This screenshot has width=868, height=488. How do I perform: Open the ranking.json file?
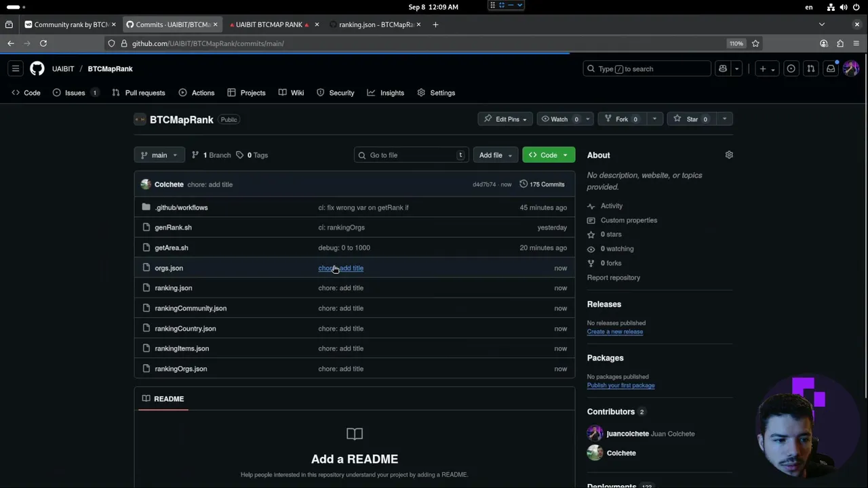[173, 288]
